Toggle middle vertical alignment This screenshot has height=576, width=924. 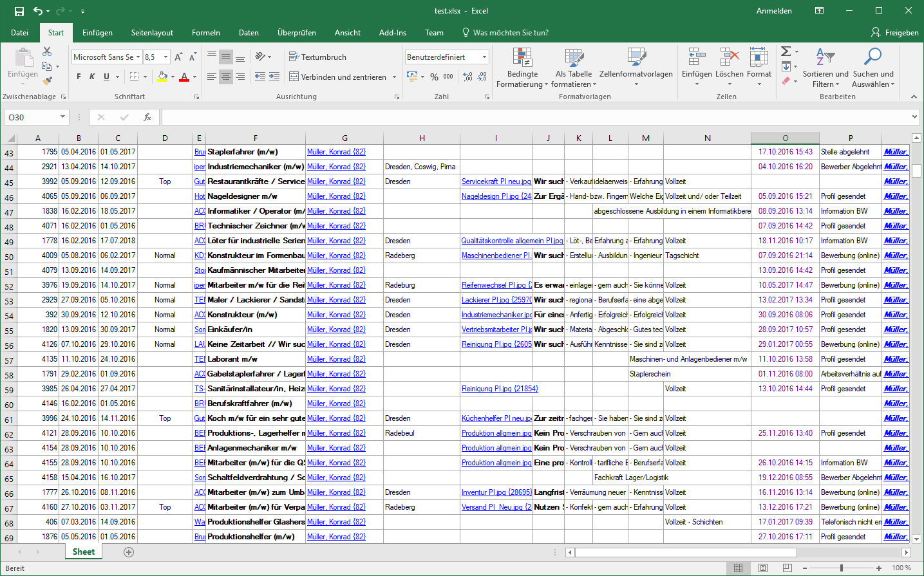tap(226, 57)
